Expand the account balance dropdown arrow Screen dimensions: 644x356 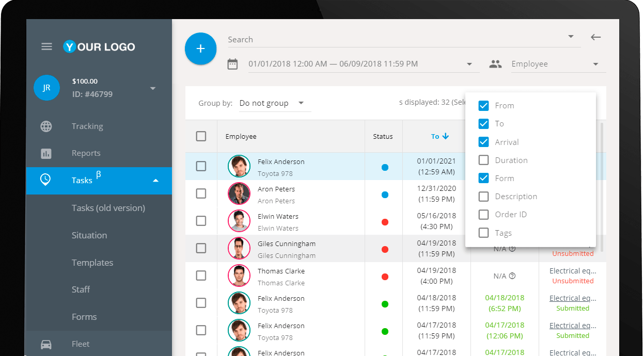[x=153, y=88]
